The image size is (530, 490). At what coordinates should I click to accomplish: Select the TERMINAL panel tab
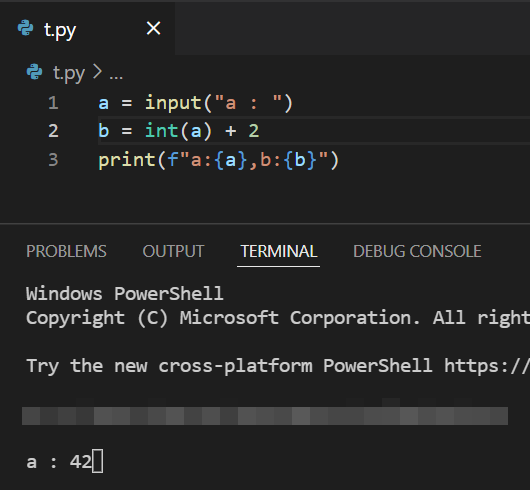point(279,251)
